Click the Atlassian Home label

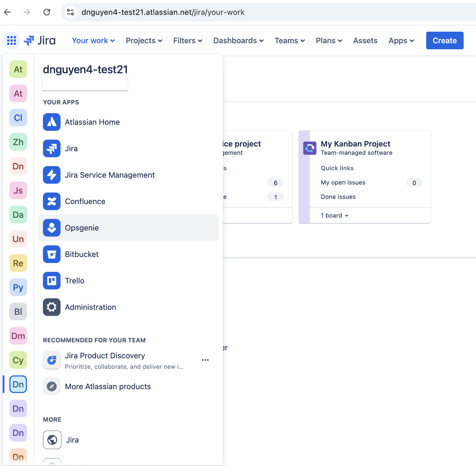(x=92, y=122)
